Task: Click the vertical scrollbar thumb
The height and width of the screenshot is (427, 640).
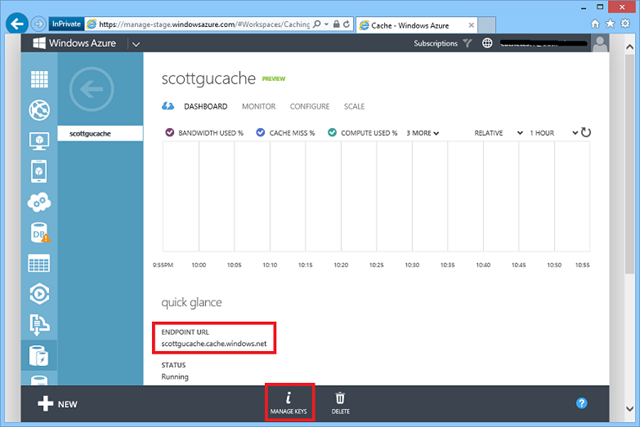Action: (629, 163)
